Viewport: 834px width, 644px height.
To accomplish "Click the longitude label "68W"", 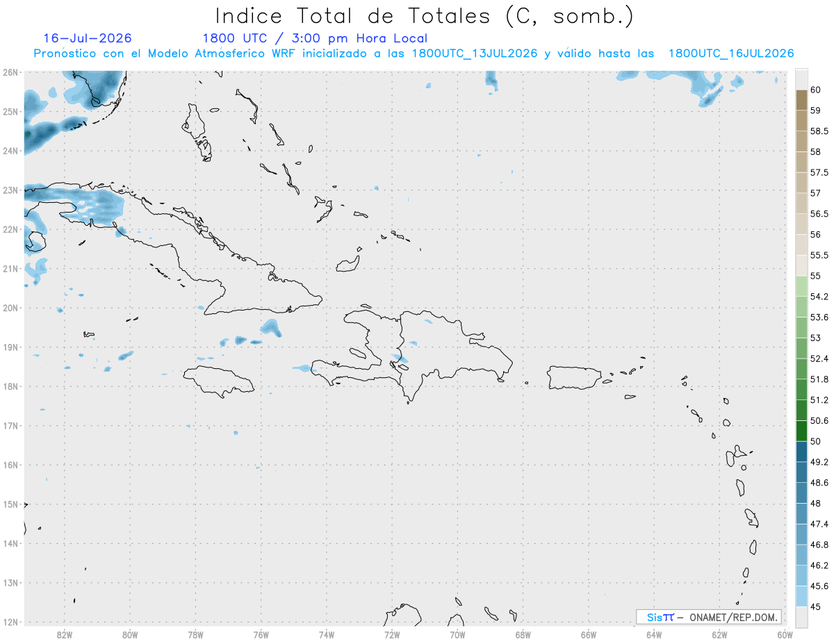I will pyautogui.click(x=523, y=635).
